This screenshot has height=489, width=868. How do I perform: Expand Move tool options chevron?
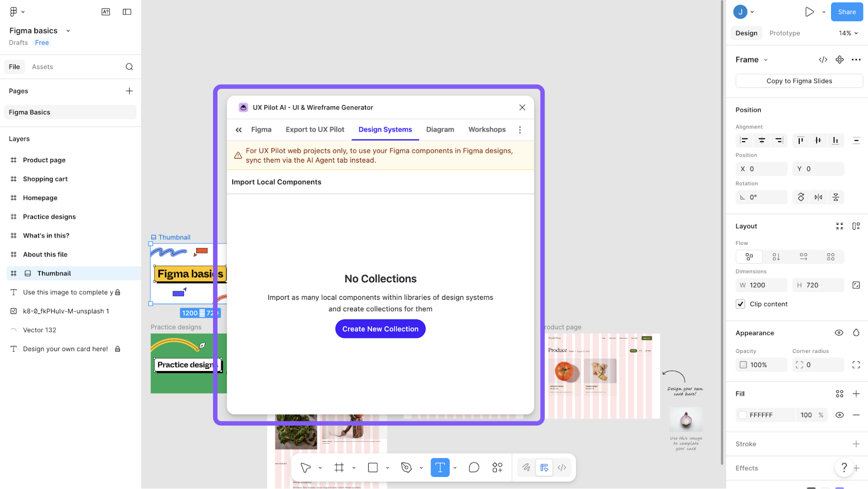320,468
